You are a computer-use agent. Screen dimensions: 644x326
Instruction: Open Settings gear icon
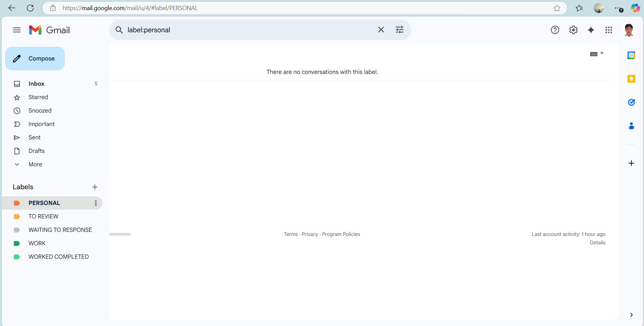coord(573,30)
